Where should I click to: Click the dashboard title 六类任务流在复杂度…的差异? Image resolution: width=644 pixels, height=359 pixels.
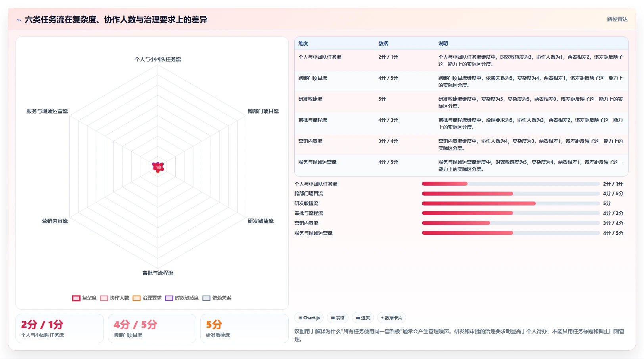pos(116,20)
